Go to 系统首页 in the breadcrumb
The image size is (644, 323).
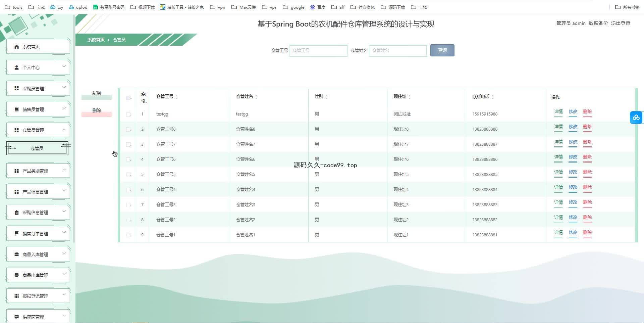[x=96, y=40]
